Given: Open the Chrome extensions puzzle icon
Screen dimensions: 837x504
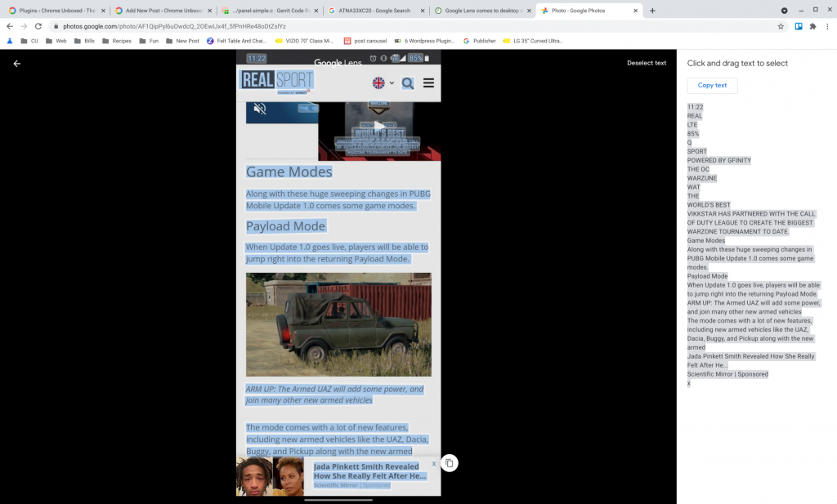Looking at the screenshot, I should [812, 26].
